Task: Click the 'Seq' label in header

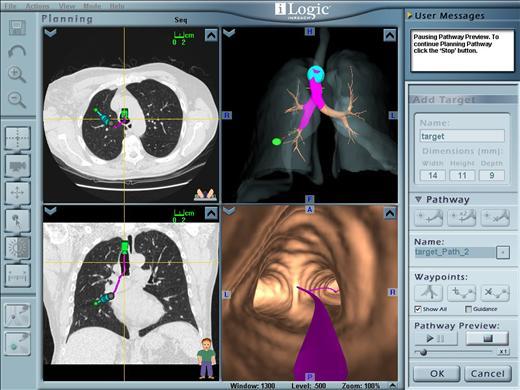Action: (x=181, y=20)
